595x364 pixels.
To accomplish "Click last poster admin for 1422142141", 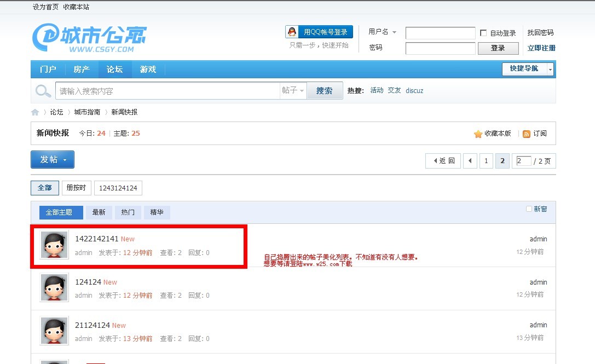I will click(x=539, y=239).
